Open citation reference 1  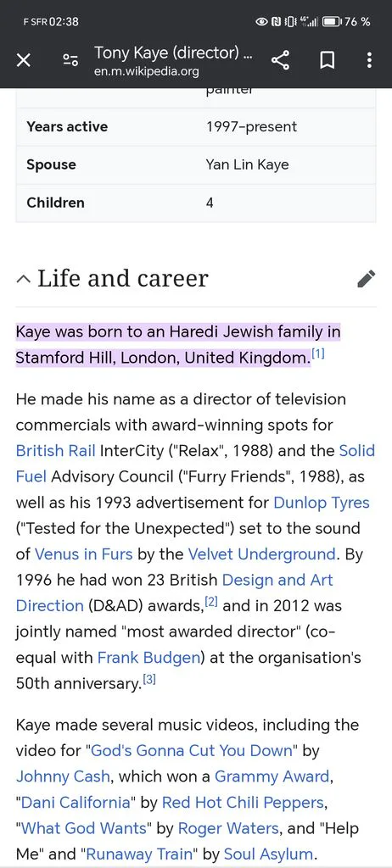click(x=317, y=353)
